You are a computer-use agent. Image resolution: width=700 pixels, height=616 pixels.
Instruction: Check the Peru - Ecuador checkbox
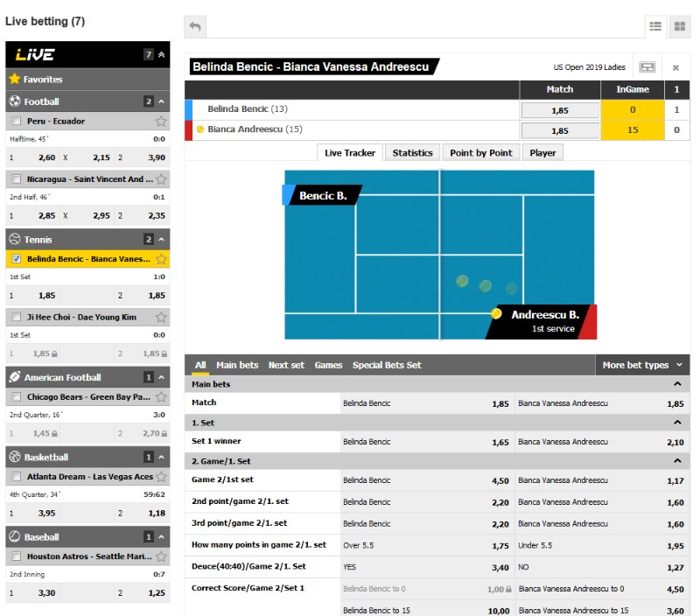click(16, 121)
